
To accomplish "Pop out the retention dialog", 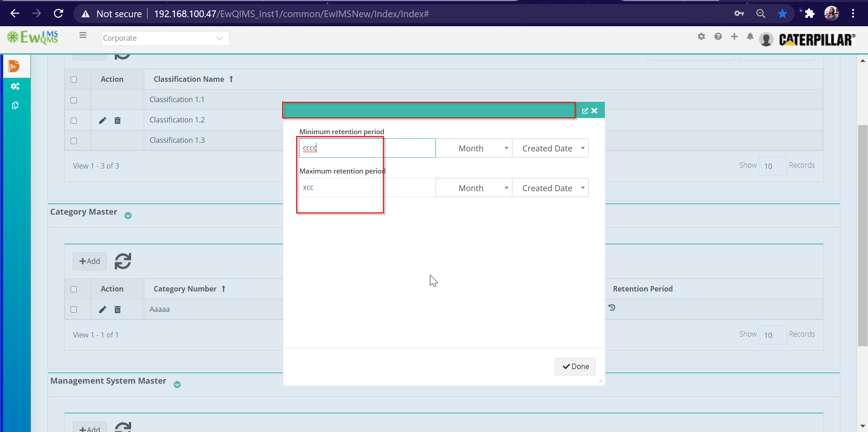I will click(x=585, y=111).
